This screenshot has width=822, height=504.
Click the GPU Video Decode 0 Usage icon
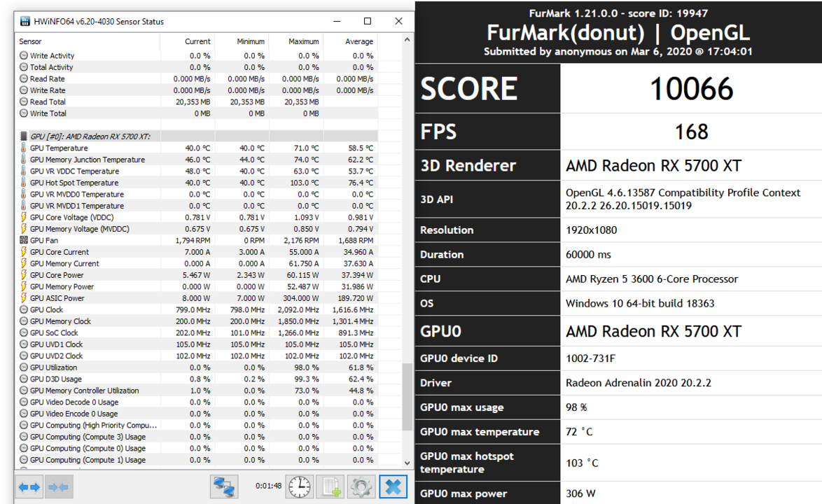pos(24,402)
